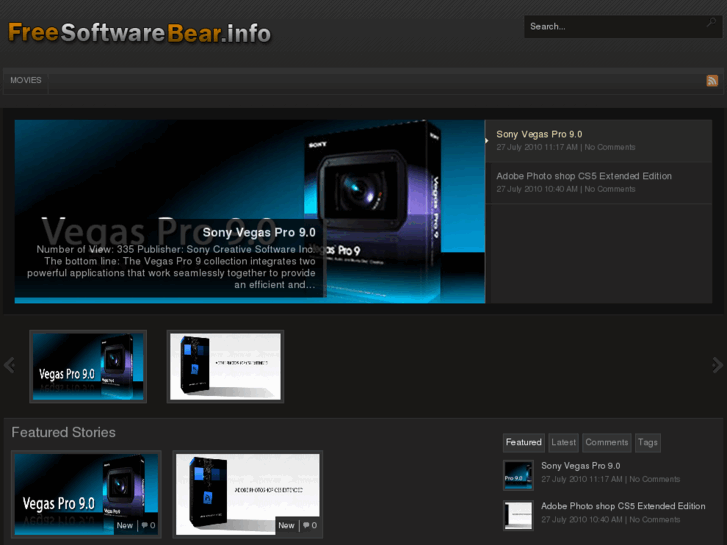Click sidebar Adobe Photoshop small thumbnail

[x=518, y=515]
